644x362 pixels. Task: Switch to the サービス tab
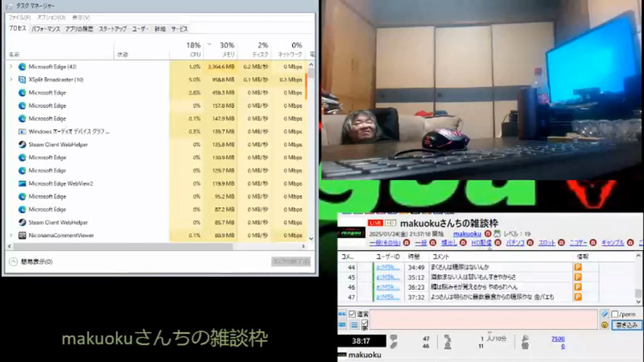point(180,29)
